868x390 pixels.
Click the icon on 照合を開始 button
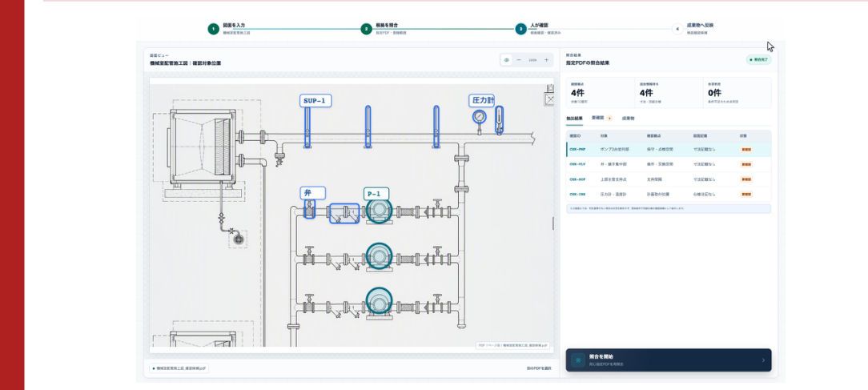[x=578, y=360]
